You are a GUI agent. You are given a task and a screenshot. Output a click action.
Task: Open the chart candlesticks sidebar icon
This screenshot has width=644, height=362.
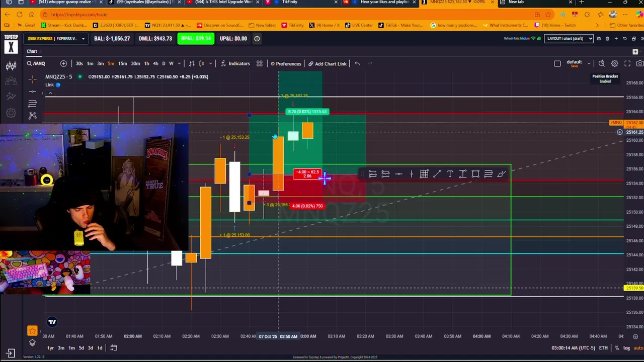(11, 66)
